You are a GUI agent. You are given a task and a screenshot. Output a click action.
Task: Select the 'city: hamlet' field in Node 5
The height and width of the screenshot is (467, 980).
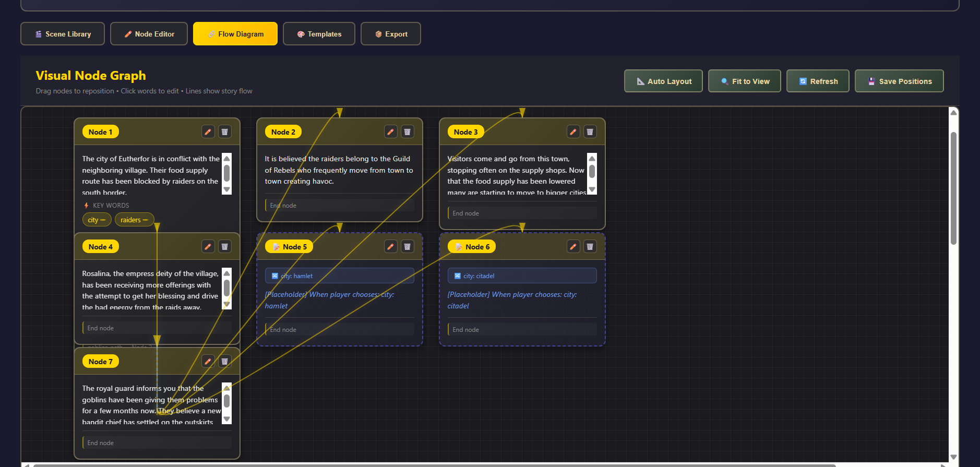339,276
